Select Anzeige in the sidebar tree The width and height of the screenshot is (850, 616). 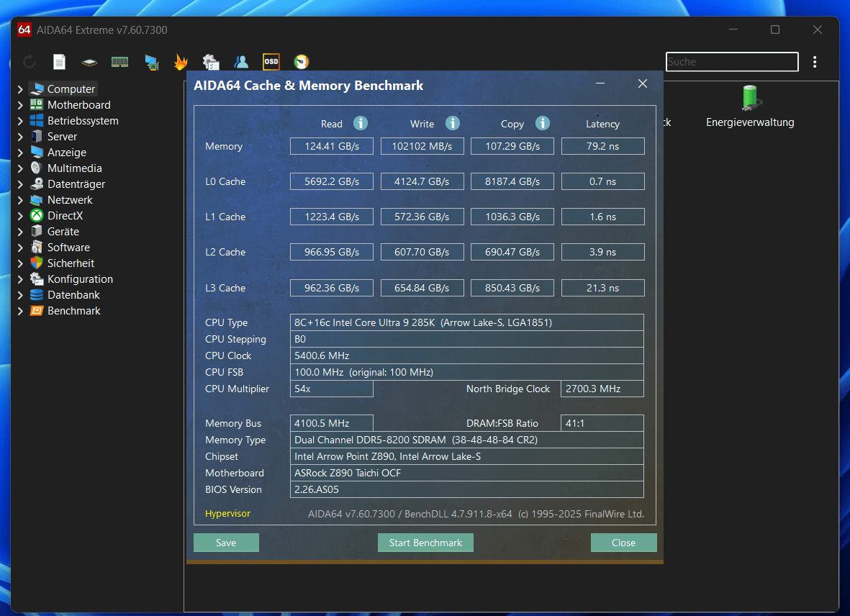(67, 153)
